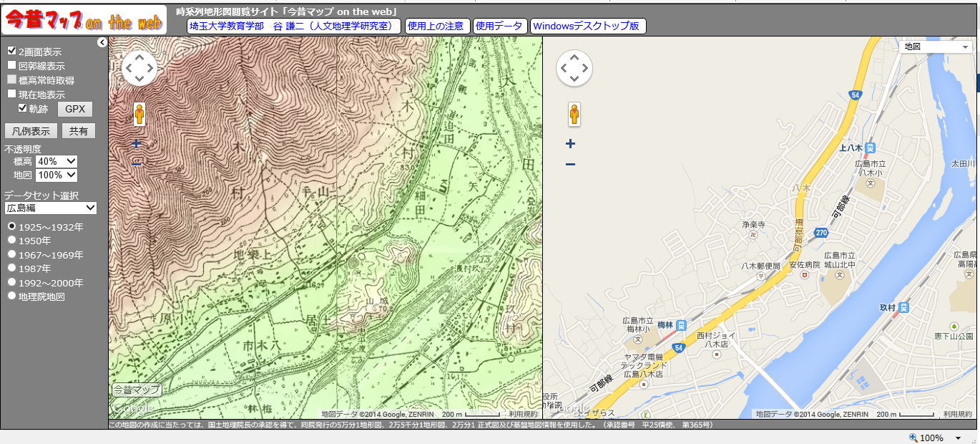Enable the 現在地表示 checkbox
The height and width of the screenshot is (444, 980).
pos(11,94)
